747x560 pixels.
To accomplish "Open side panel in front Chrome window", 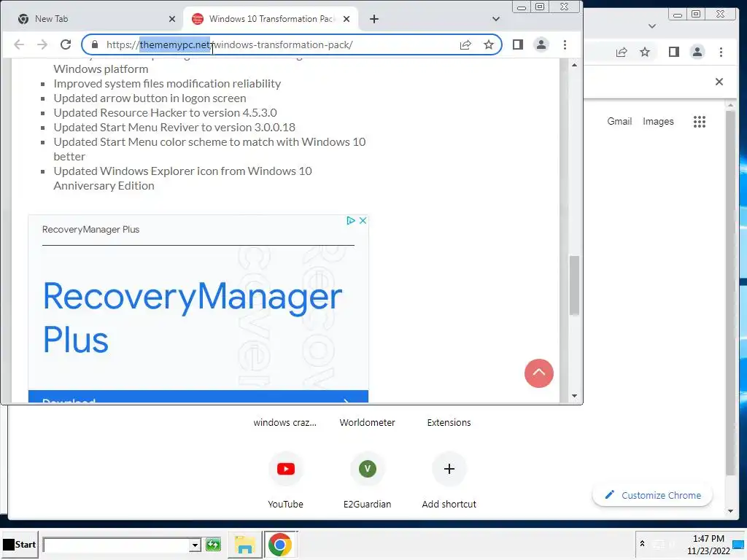I will point(518,44).
